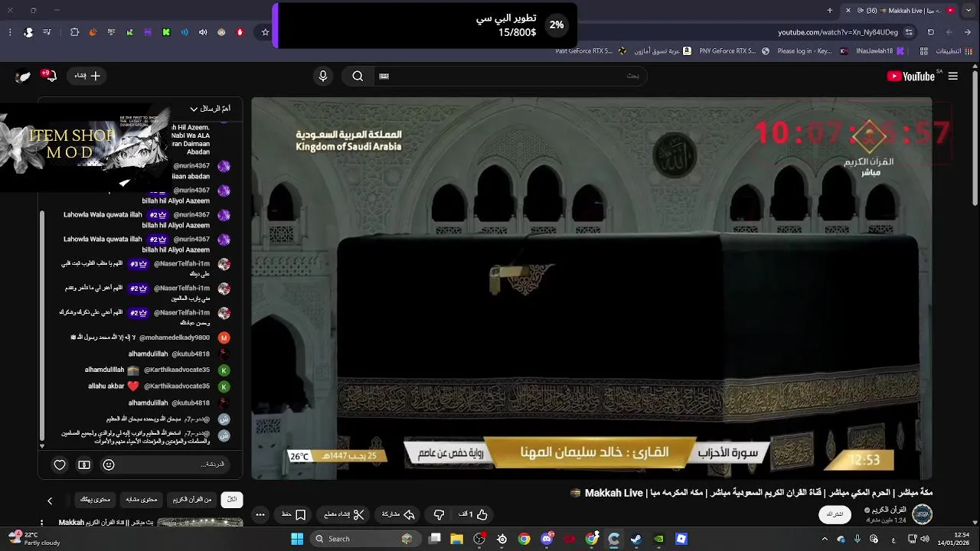The width and height of the screenshot is (980, 551).
Task: Go to the YouTube home logo
Action: click(x=910, y=76)
